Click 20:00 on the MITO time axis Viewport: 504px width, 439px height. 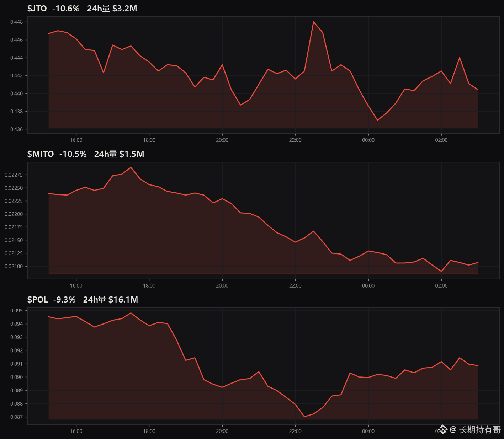(x=222, y=285)
